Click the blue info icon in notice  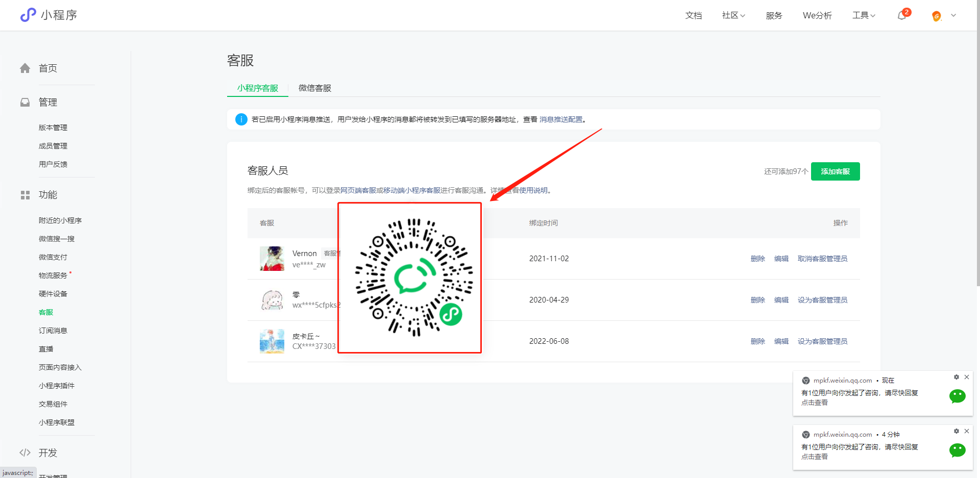pyautogui.click(x=241, y=119)
